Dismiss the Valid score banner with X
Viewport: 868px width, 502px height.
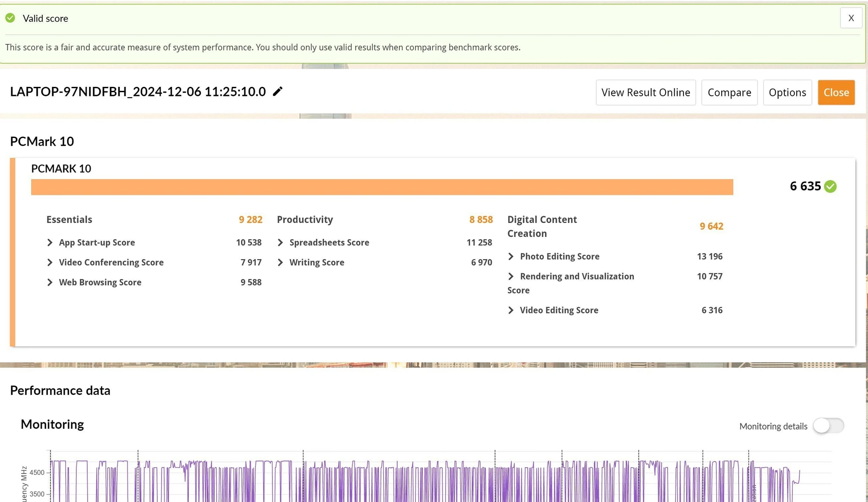(851, 18)
